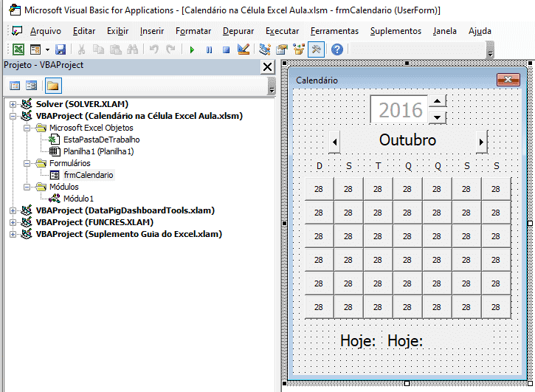Select the first Hoje: label
The width and height of the screenshot is (535, 392).
click(358, 341)
